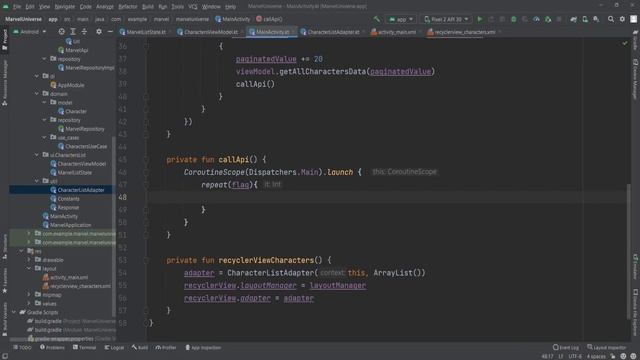Click Select Opened File target icon in Project panel
This screenshot has width=640, height=360.
[x=61, y=31]
